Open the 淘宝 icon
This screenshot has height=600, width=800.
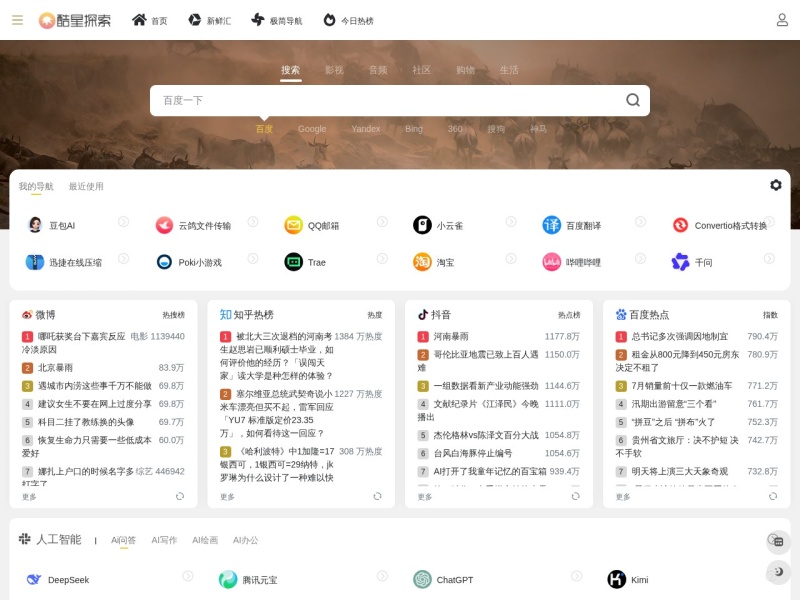click(422, 262)
